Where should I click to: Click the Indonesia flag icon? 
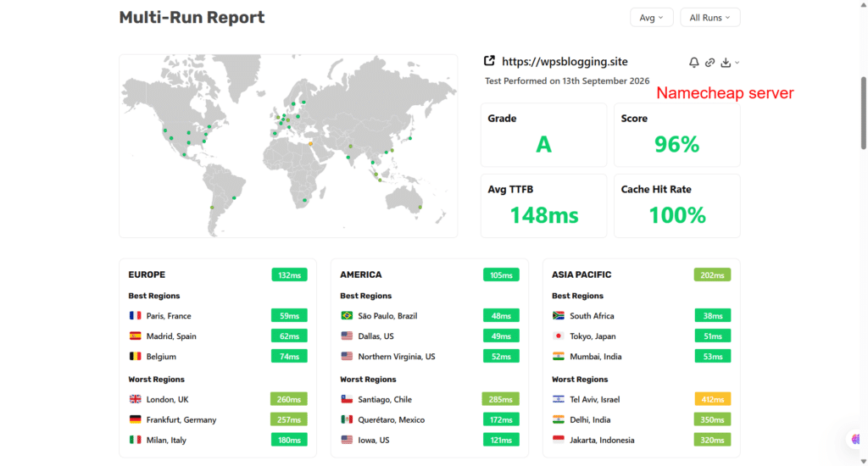(558, 440)
